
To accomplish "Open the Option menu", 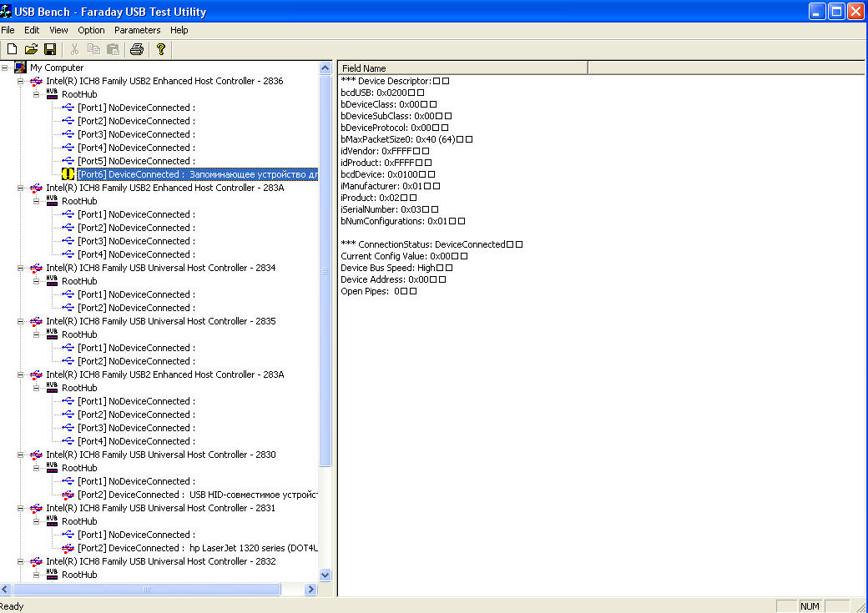I will pos(91,30).
